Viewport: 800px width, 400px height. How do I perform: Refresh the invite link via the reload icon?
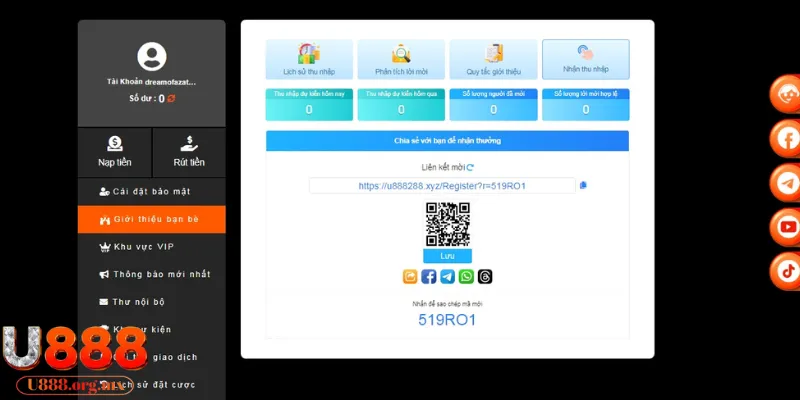click(x=470, y=167)
